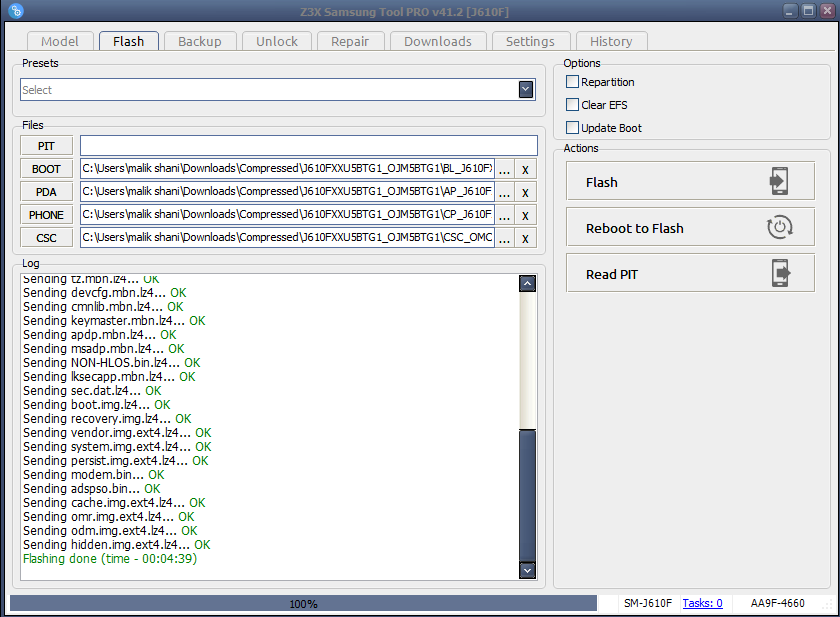Maximize the Z3X Samsung Tool window
This screenshot has width=840, height=617.
coord(808,11)
